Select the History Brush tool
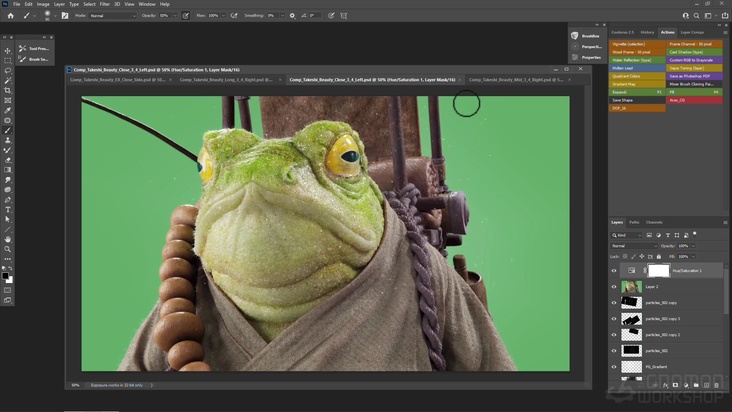Viewport: 732px width, 412px height. point(7,150)
